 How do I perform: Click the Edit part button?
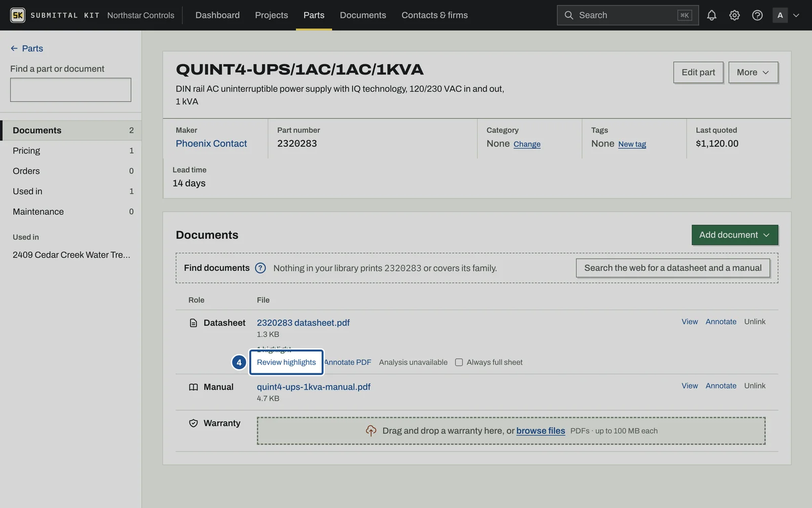click(698, 72)
